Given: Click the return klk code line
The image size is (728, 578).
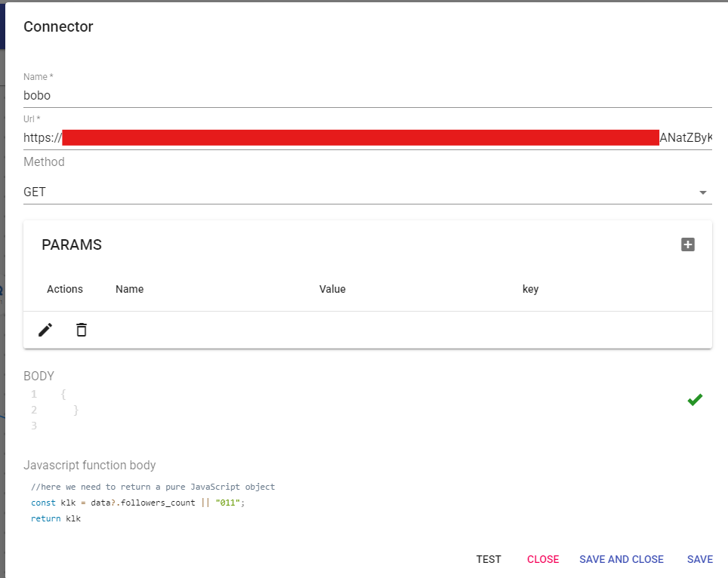Looking at the screenshot, I should [x=56, y=519].
